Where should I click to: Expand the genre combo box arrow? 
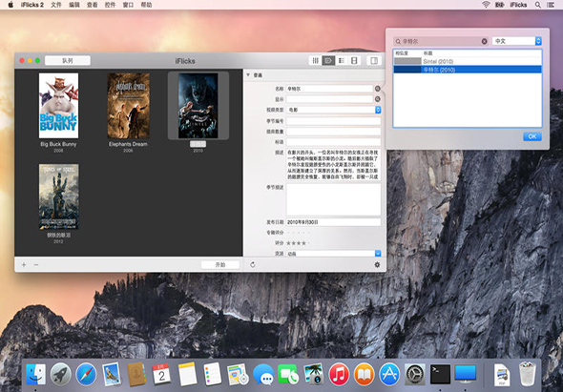point(378,254)
